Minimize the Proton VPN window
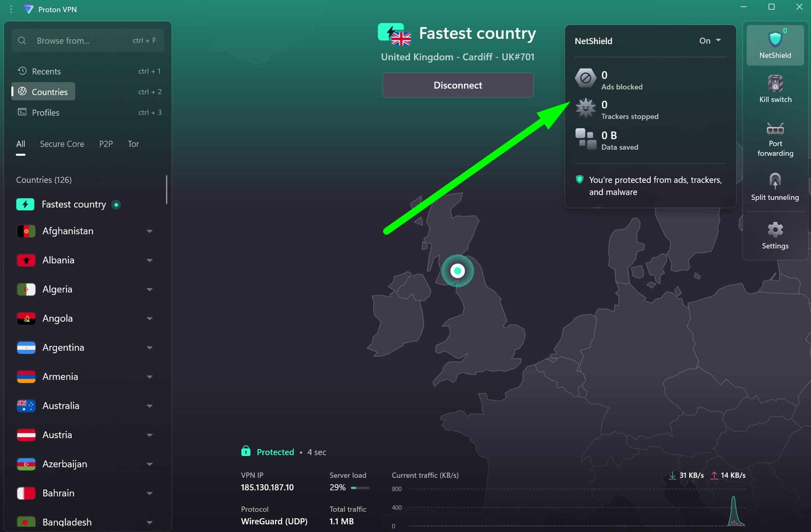 pyautogui.click(x=743, y=7)
